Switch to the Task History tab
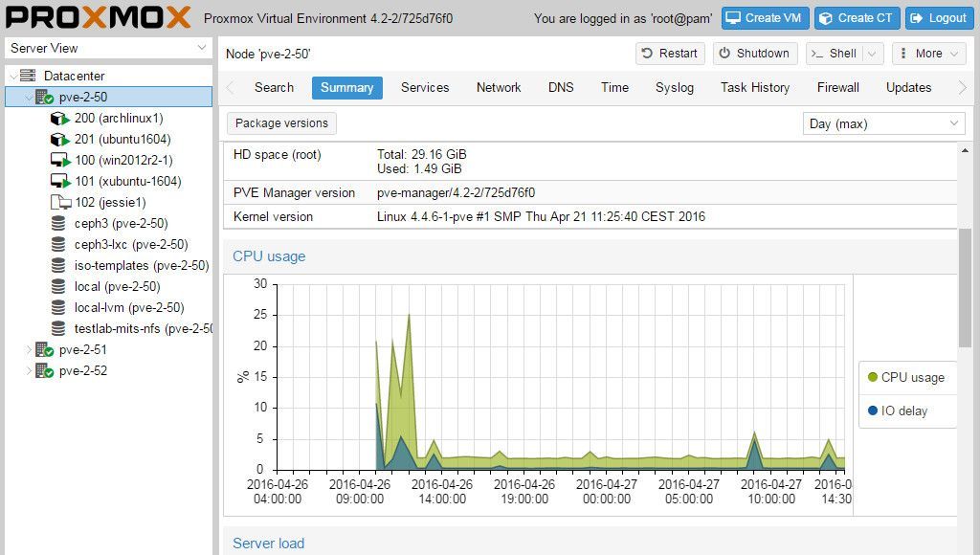 coord(755,87)
